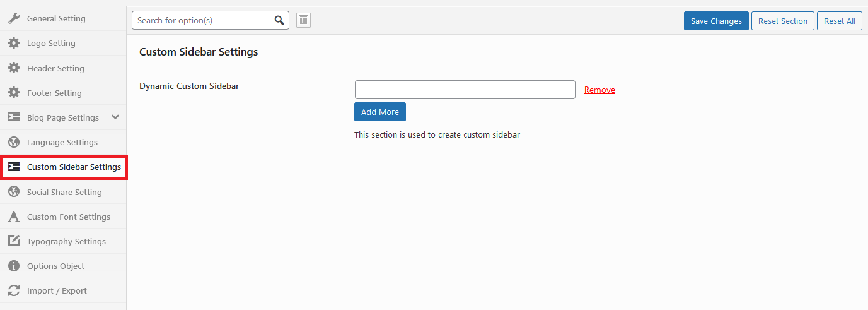The height and width of the screenshot is (310, 868).
Task: Click the wrench icon beside General Setting
Action: (13, 18)
